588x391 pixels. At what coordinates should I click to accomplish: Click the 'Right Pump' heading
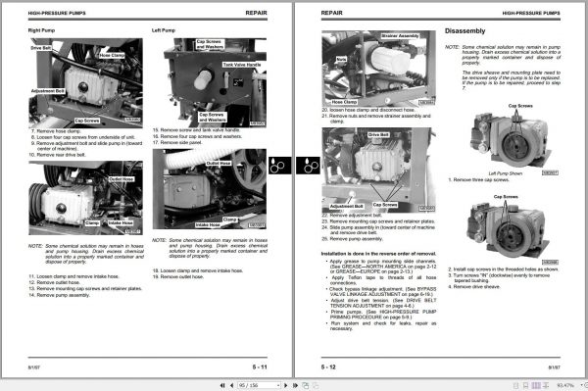41,30
